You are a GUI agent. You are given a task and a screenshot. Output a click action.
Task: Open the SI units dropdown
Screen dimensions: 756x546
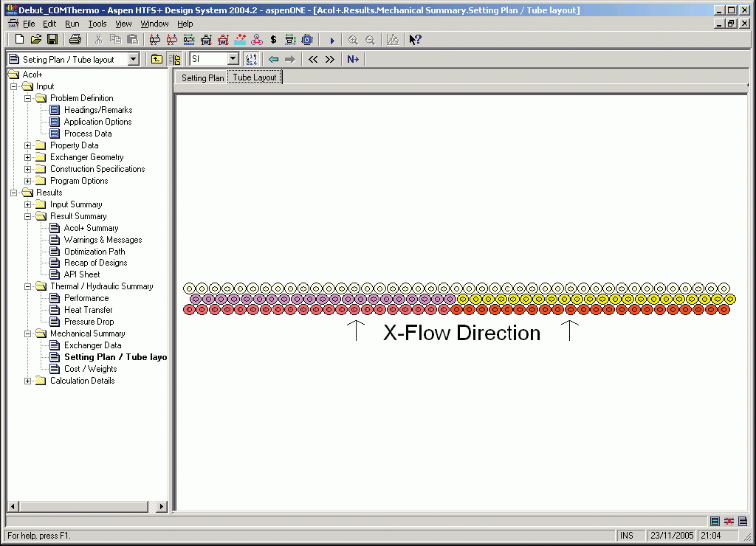coord(233,59)
